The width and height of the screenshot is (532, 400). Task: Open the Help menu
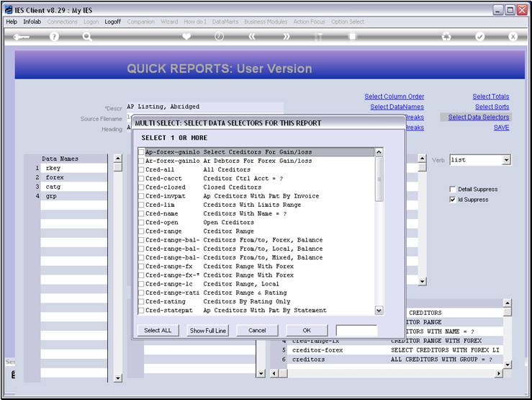(x=12, y=22)
